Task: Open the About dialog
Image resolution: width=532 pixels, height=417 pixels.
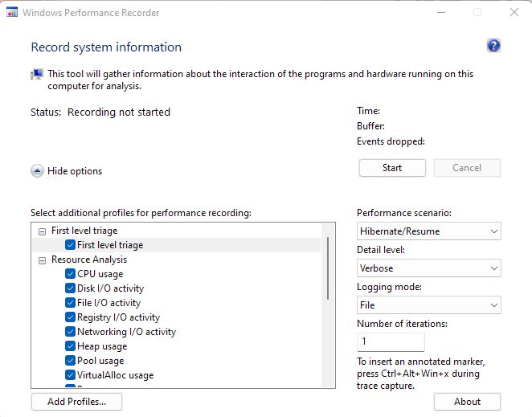Action: (x=467, y=402)
